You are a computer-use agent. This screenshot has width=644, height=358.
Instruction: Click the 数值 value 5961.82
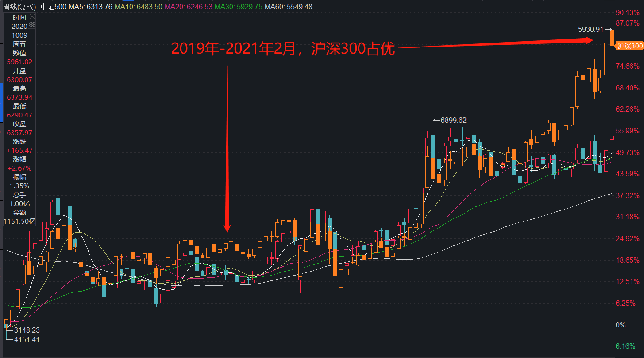[x=19, y=62]
